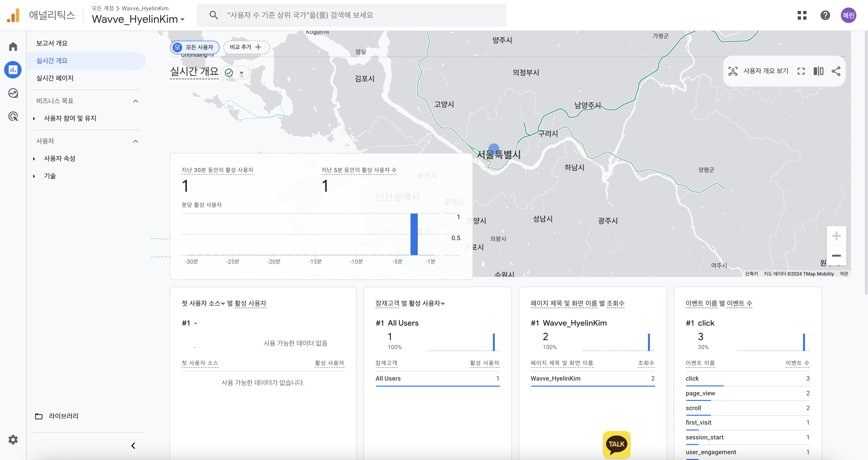Click the KakaoTalk TALK icon
The height and width of the screenshot is (460, 868).
point(616,444)
